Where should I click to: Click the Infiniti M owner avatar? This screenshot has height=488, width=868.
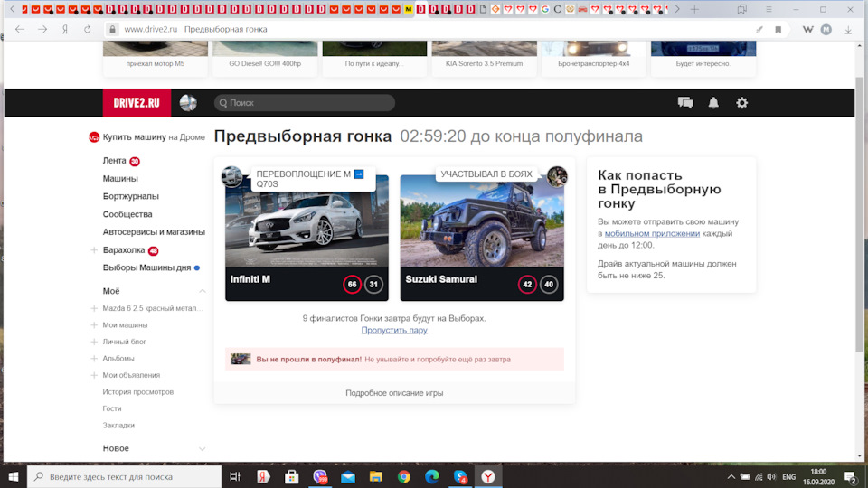(x=231, y=176)
